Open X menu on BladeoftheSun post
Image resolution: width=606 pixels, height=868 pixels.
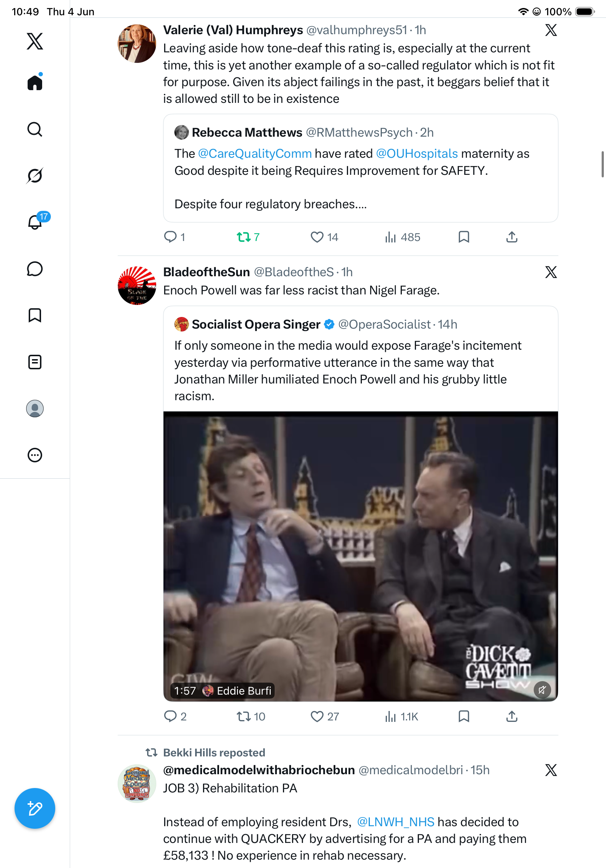pos(551,272)
